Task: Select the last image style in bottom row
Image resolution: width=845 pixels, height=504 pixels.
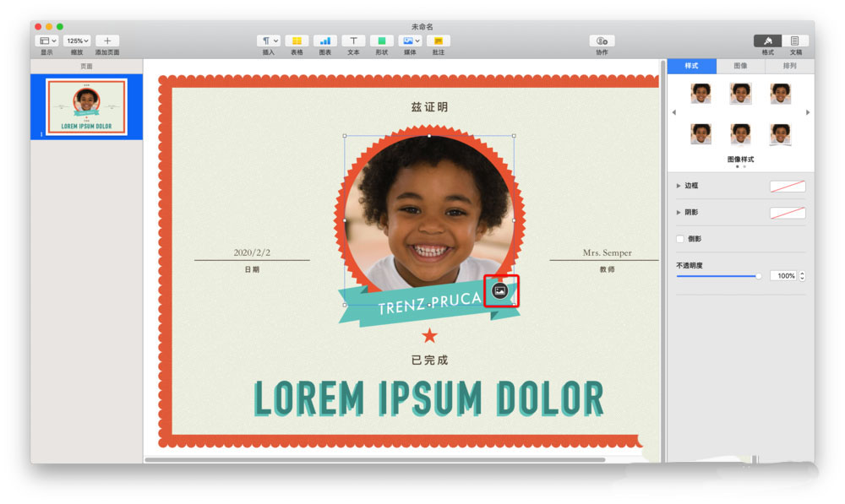Action: [780, 134]
